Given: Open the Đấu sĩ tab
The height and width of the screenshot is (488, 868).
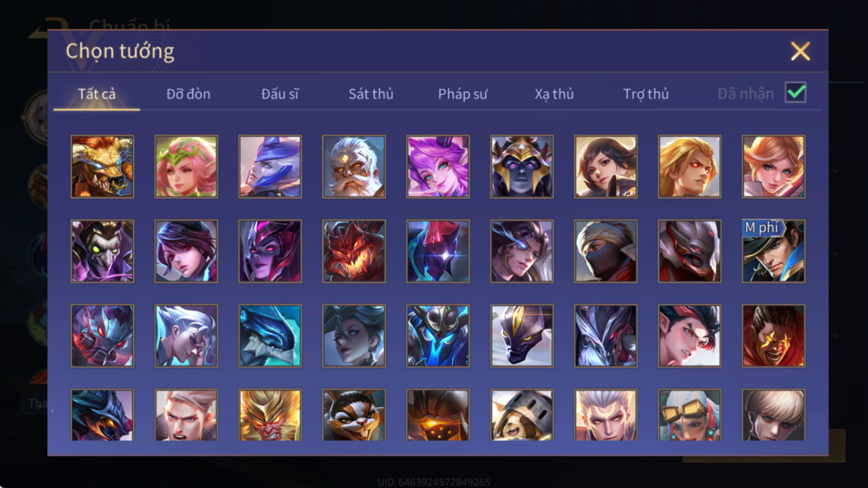Looking at the screenshot, I should point(280,94).
